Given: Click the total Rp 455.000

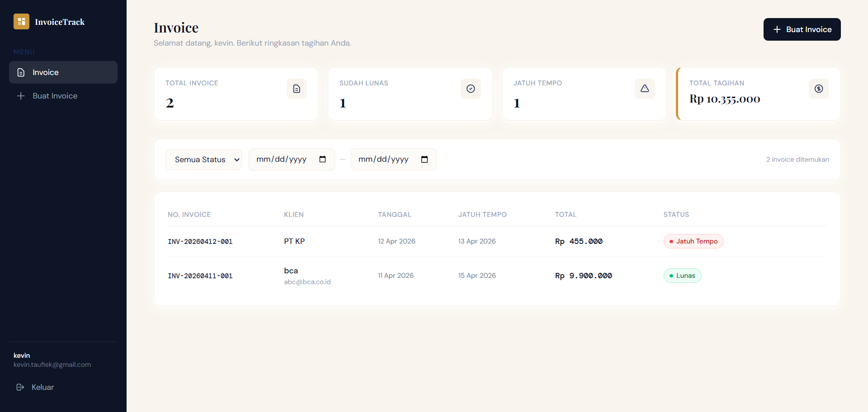Looking at the screenshot, I should click(x=579, y=241).
